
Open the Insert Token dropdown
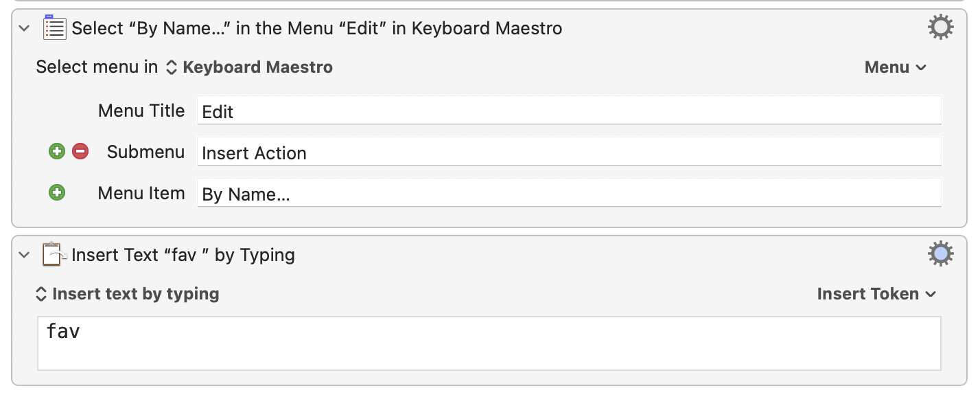[876, 294]
